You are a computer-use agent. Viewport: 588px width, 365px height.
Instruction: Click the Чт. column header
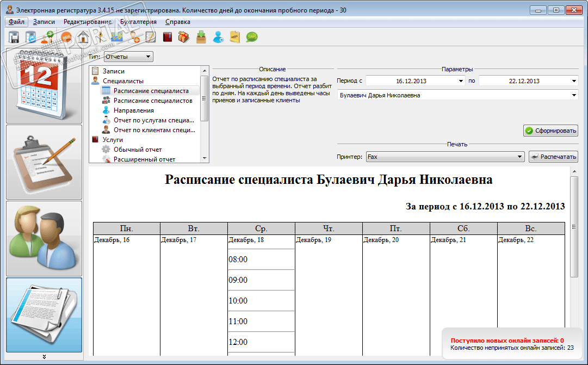pos(329,228)
